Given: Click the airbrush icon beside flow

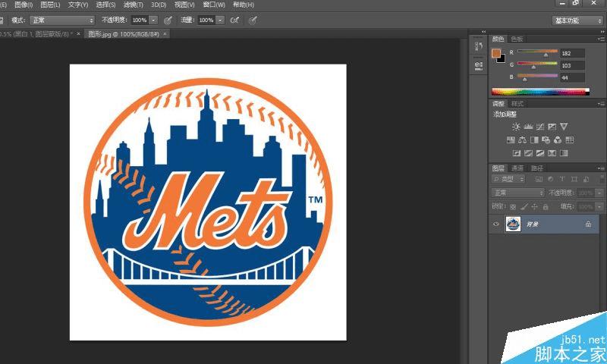Looking at the screenshot, I should pos(234,20).
